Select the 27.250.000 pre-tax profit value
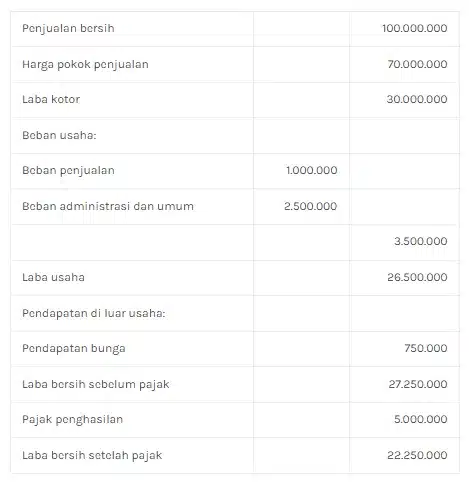Screen dimensions: 469x485 tap(418, 384)
